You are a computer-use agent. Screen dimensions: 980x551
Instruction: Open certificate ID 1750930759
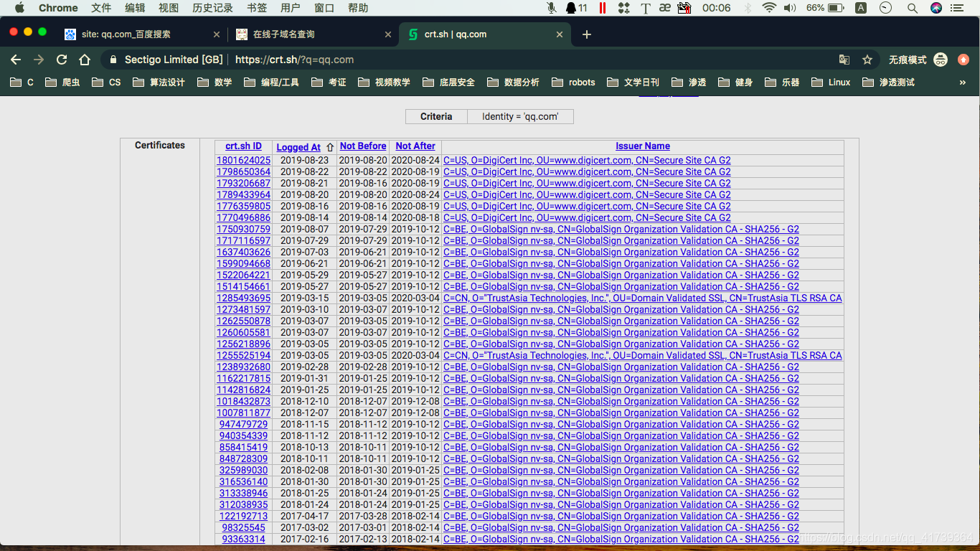click(243, 229)
